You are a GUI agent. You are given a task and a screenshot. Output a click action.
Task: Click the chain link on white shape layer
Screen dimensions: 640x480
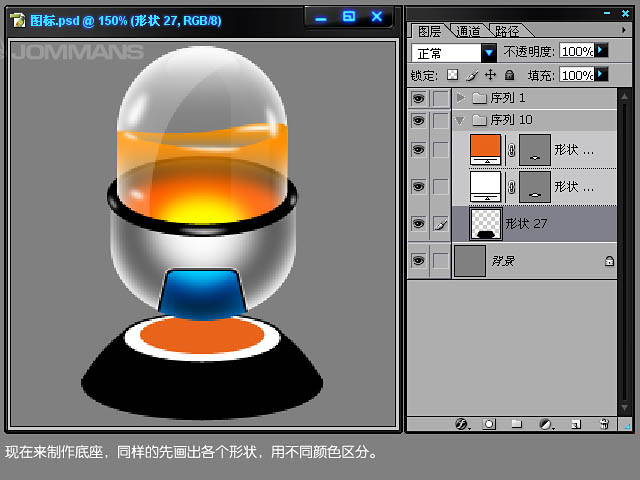click(x=511, y=187)
